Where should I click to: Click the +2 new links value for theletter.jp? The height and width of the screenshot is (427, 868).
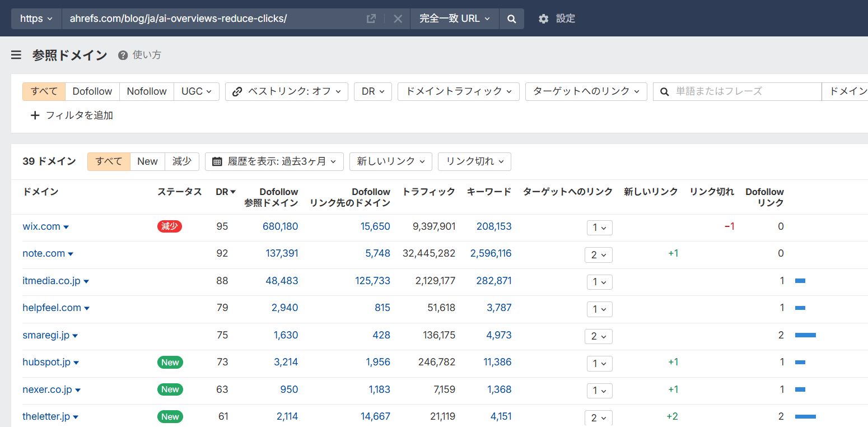[x=672, y=416]
